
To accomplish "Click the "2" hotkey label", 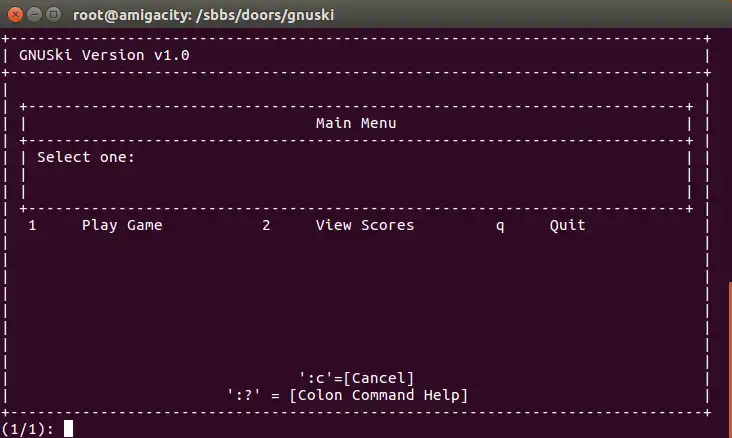I will 266,226.
